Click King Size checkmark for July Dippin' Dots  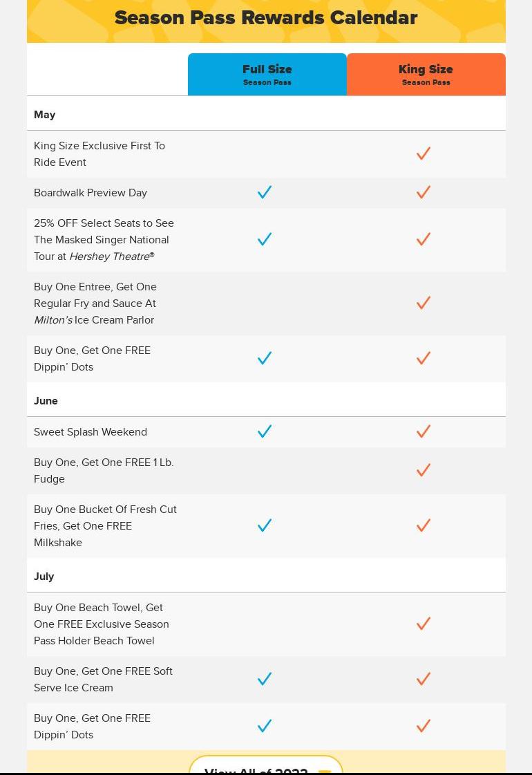click(424, 726)
